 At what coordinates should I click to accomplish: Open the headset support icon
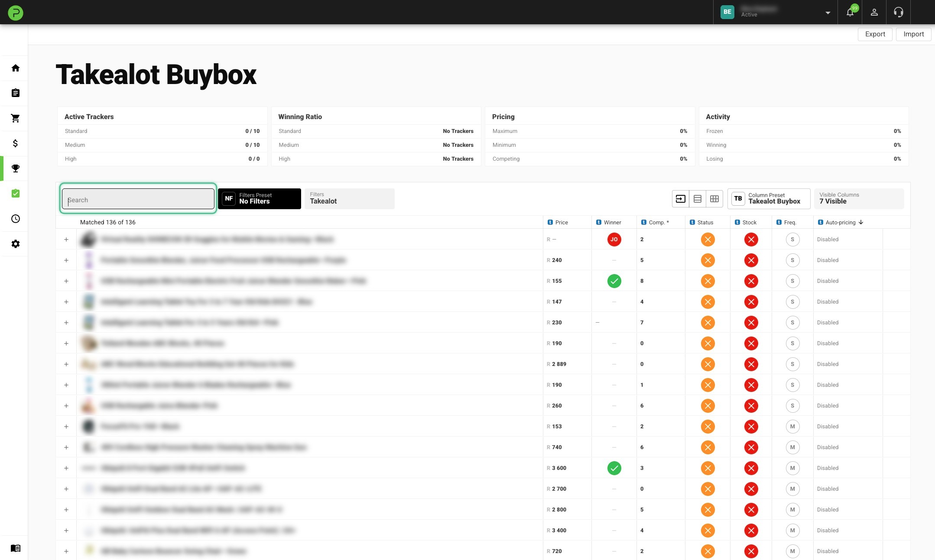[x=899, y=12]
